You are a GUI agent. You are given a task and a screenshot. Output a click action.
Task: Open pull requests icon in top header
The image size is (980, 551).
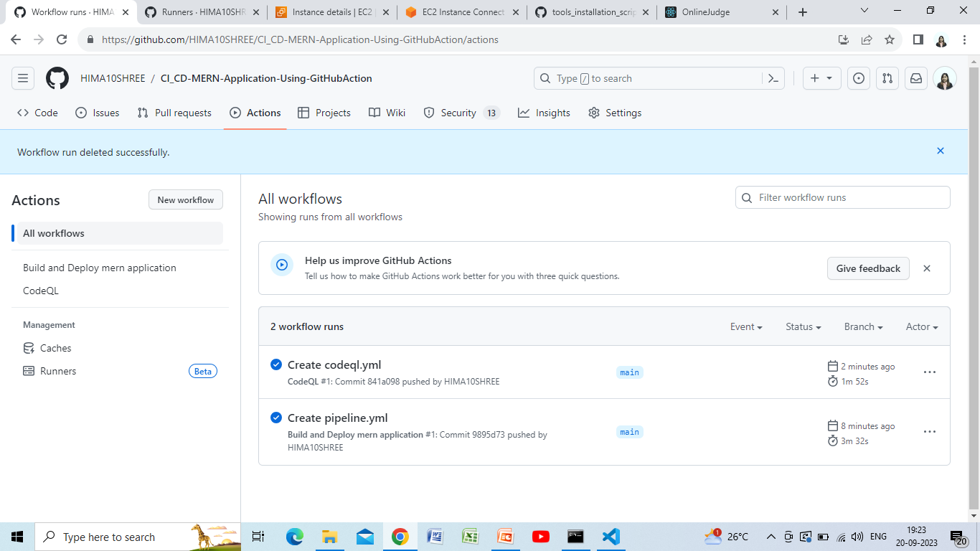[x=887, y=78]
